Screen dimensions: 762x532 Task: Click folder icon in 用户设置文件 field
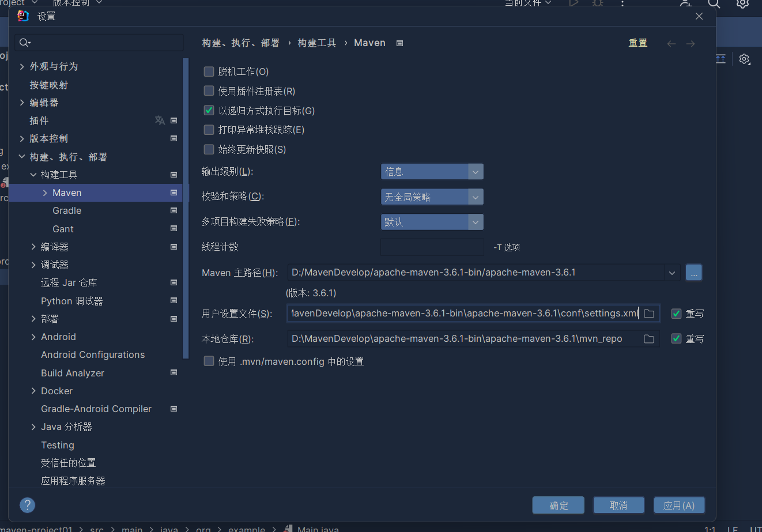coord(649,314)
